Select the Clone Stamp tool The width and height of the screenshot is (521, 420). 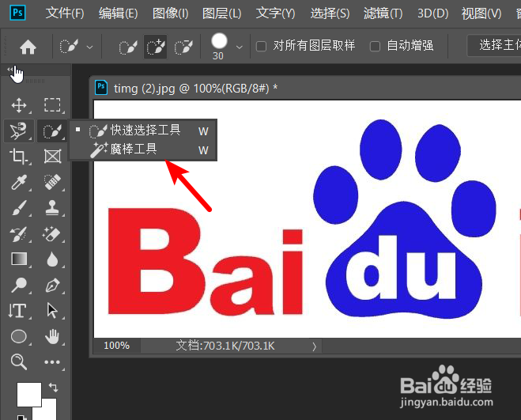click(x=52, y=208)
